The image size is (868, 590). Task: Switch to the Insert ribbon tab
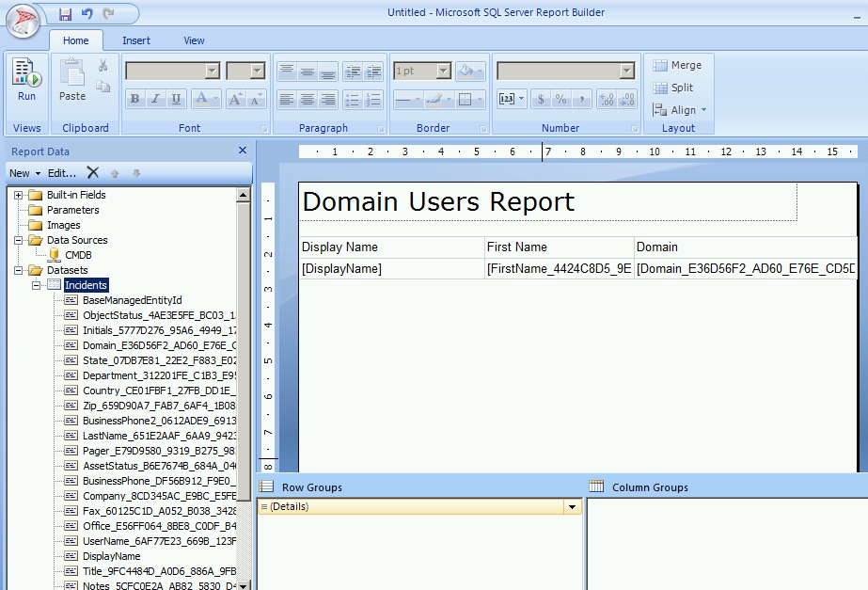[x=136, y=40]
